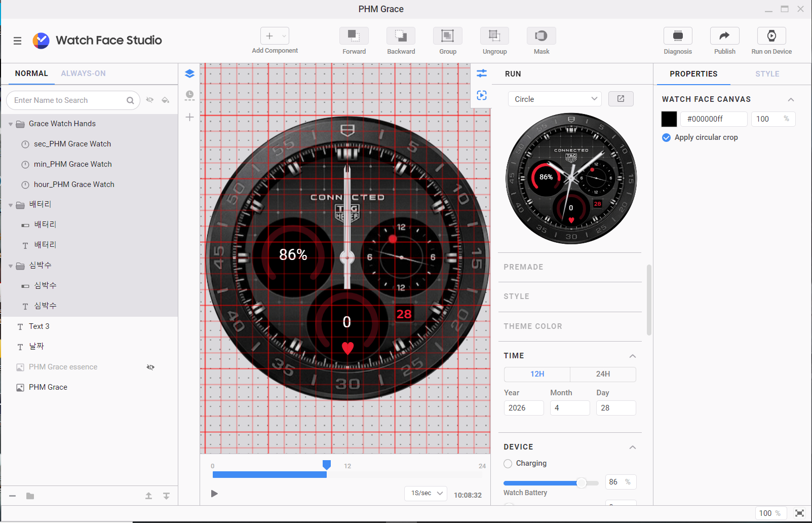Collapse the Grace Watch Hands folder
Image resolution: width=812 pixels, height=523 pixels.
(11, 124)
